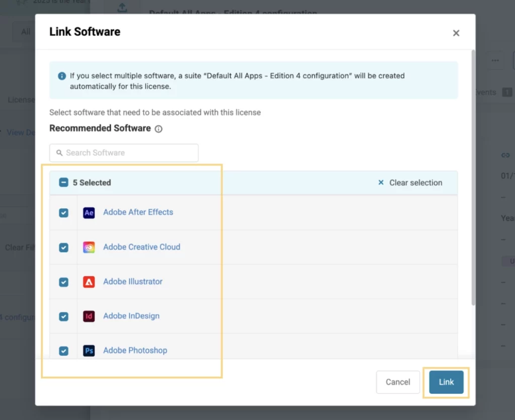The width and height of the screenshot is (515, 420).
Task: Click the Adobe Creative Cloud app icon
Action: 89,247
